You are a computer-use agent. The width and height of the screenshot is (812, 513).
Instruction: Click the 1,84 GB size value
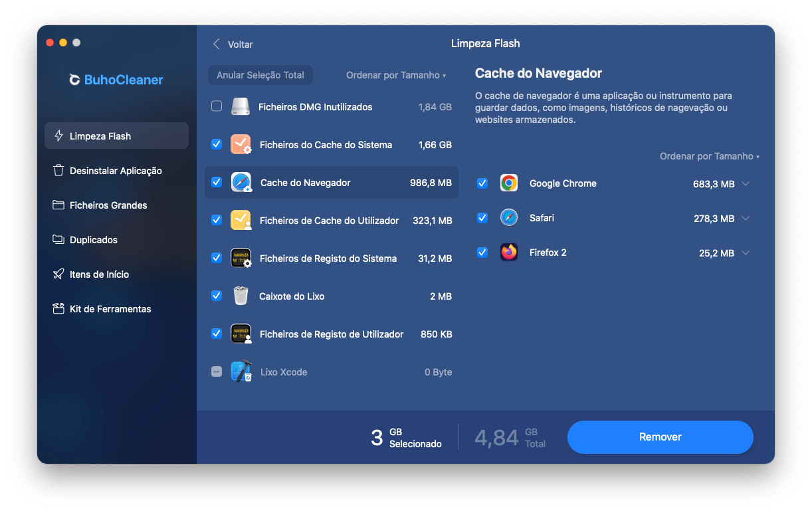tap(435, 107)
